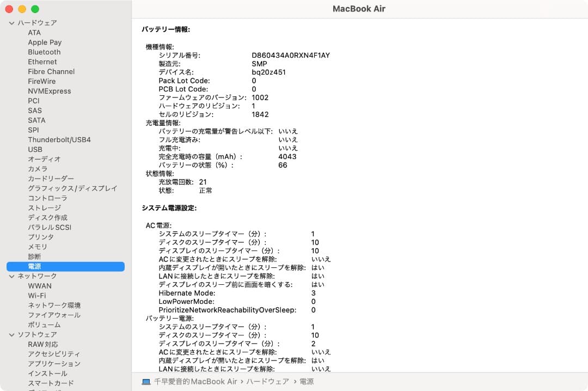Open ボリューム in the sidebar

pos(44,325)
